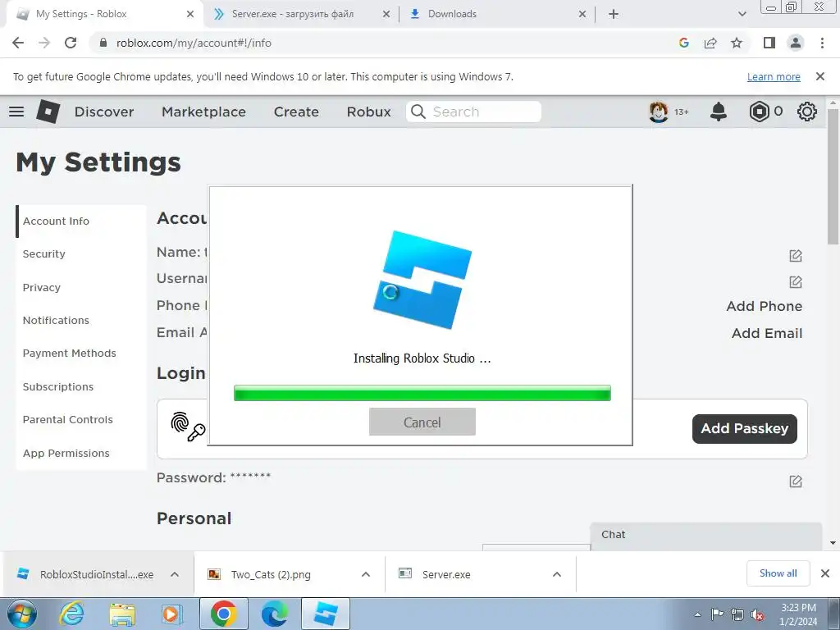Viewport: 840px width, 630px height.
Task: Open Privacy settings section
Action: pos(81,288)
